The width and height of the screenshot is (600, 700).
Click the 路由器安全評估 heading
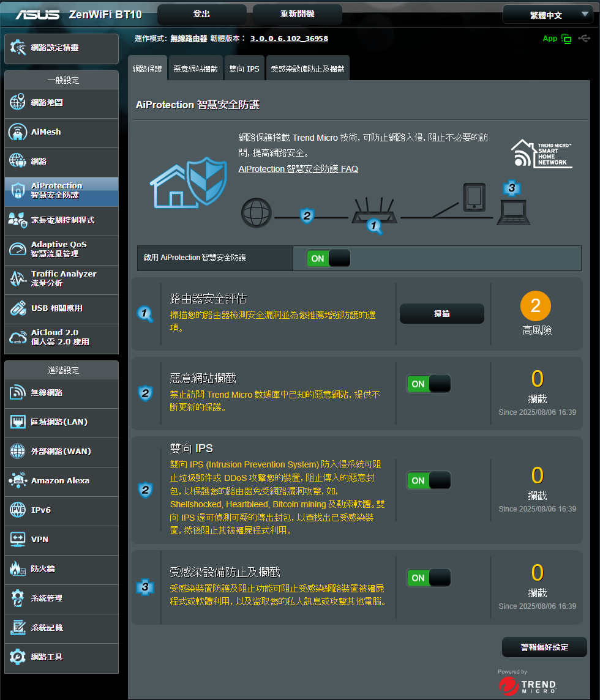pos(208,299)
